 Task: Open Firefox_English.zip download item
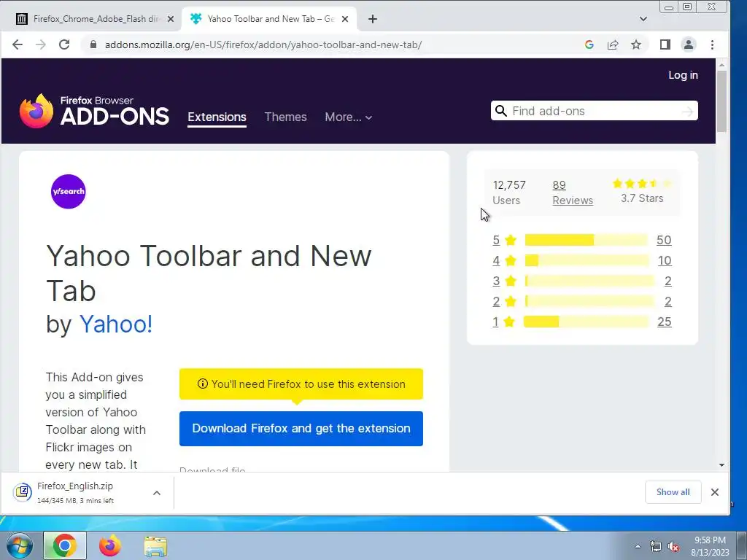click(75, 492)
